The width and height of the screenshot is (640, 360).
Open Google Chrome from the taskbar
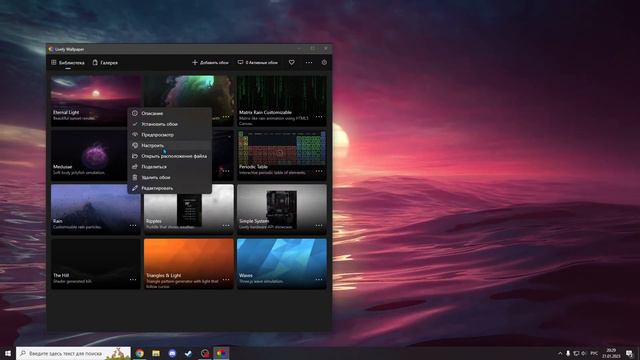coord(140,353)
